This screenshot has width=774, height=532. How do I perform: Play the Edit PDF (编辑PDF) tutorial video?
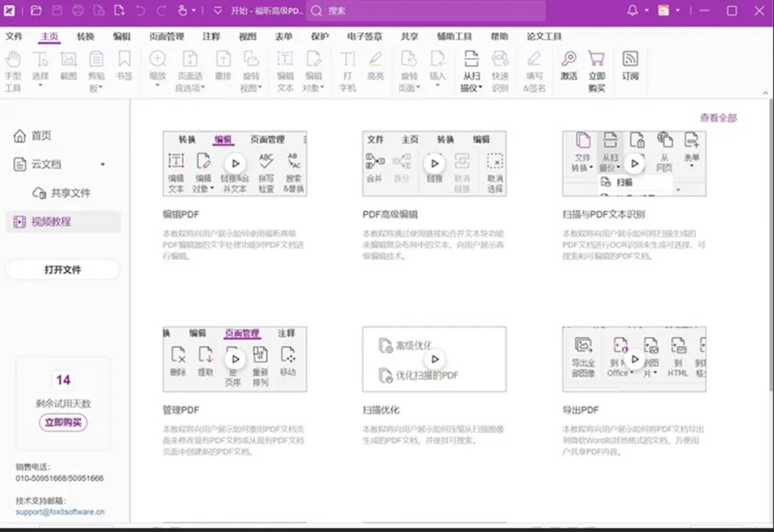tap(235, 163)
